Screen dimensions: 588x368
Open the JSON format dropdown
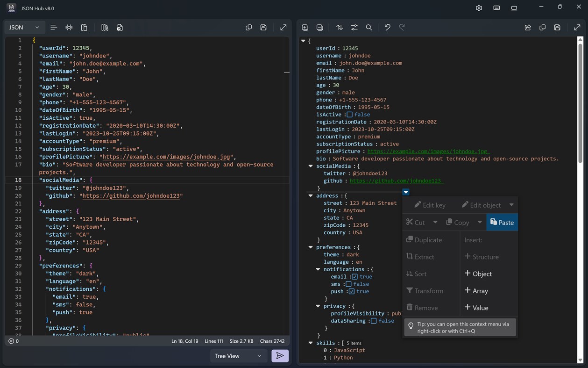(25, 28)
